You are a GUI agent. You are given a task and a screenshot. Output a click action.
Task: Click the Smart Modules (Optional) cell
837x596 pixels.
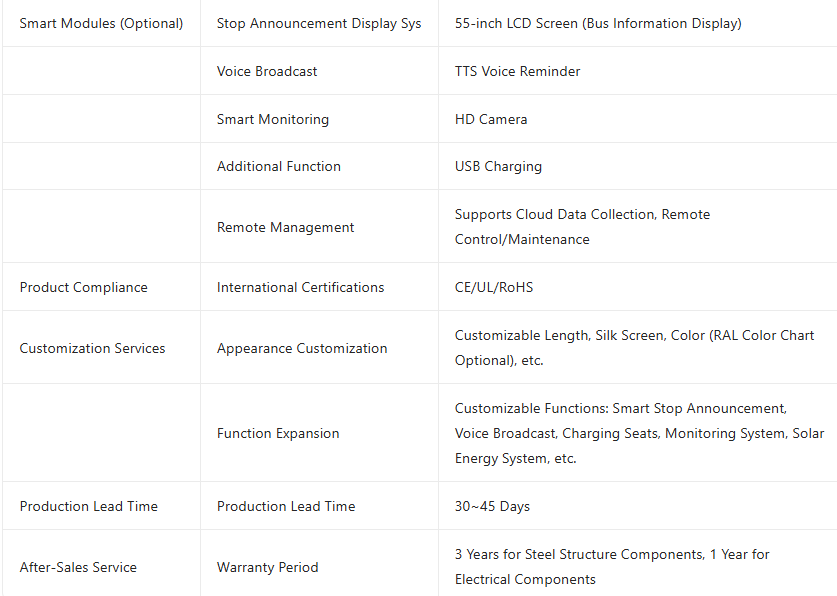(x=101, y=23)
